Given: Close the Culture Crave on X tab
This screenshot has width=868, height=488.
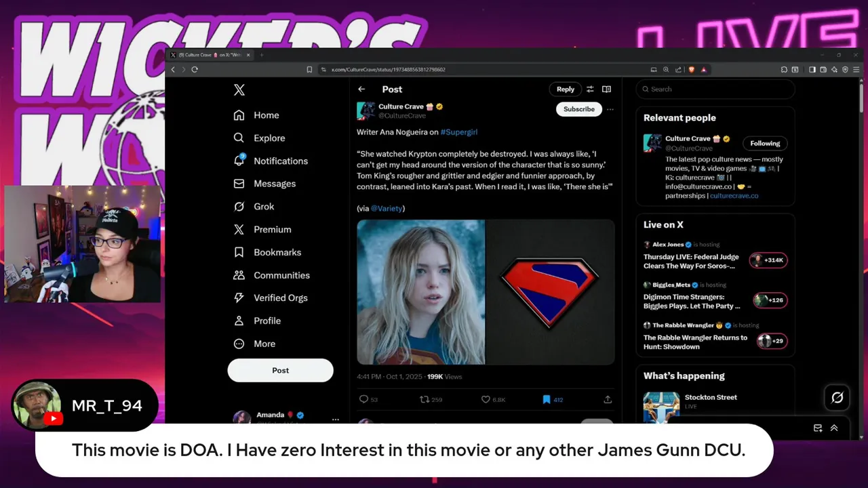Looking at the screenshot, I should [x=248, y=55].
